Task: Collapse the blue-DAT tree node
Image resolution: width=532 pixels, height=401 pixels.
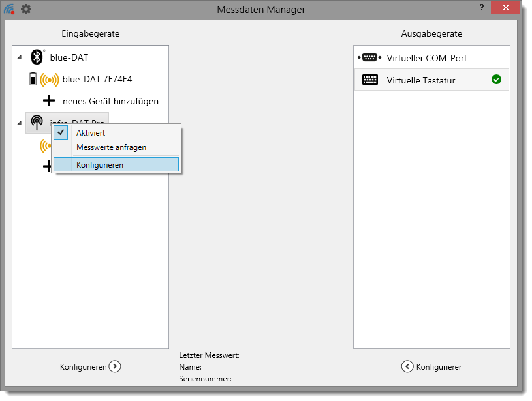Action: pos(18,58)
